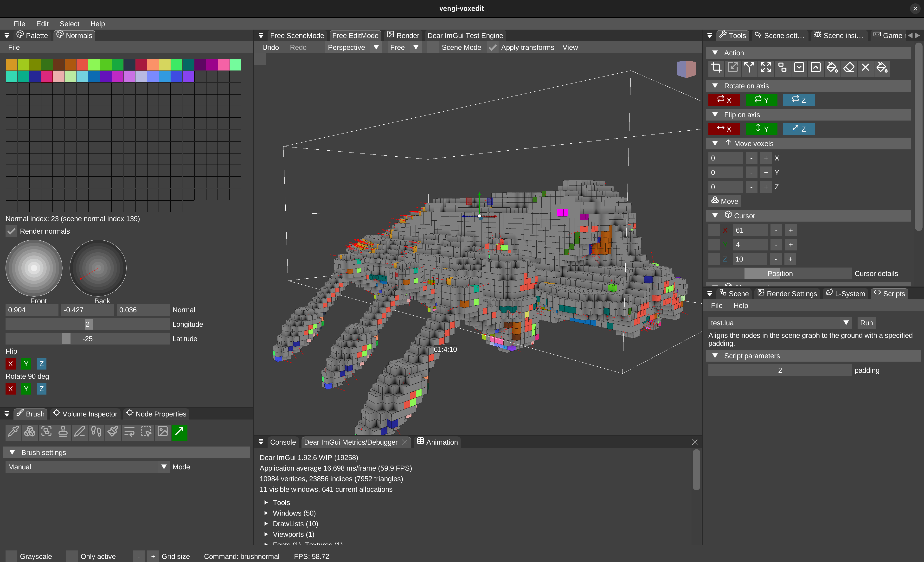Collapse the Script parameters section
The height and width of the screenshot is (562, 924).
point(715,356)
